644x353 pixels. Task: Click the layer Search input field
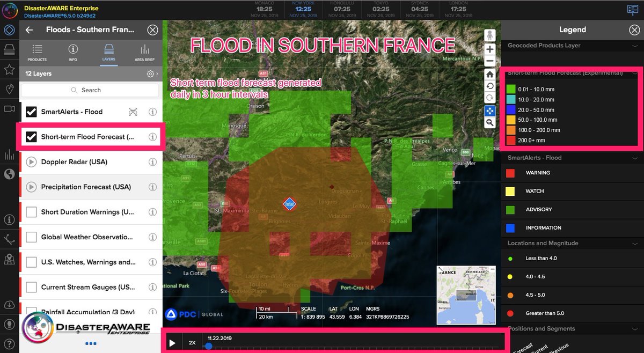(x=91, y=90)
